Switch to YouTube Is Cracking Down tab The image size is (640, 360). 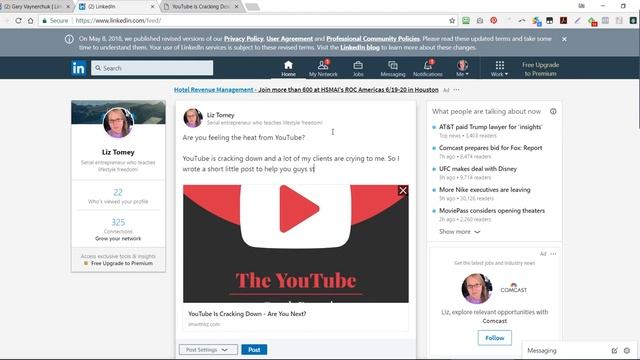click(x=200, y=7)
